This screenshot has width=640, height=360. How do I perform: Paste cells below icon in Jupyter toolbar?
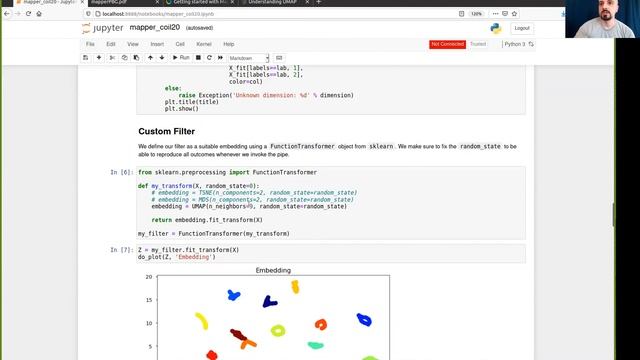136,58
